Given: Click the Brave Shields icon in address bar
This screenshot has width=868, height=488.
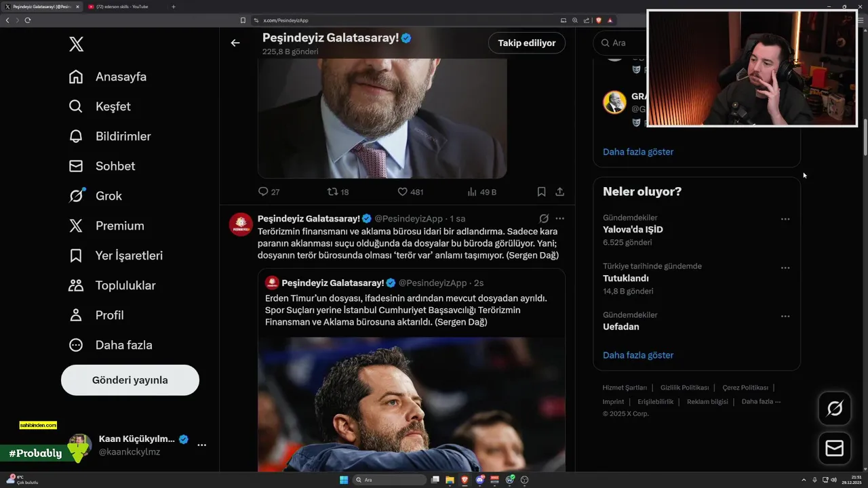Looking at the screenshot, I should coord(599,20).
